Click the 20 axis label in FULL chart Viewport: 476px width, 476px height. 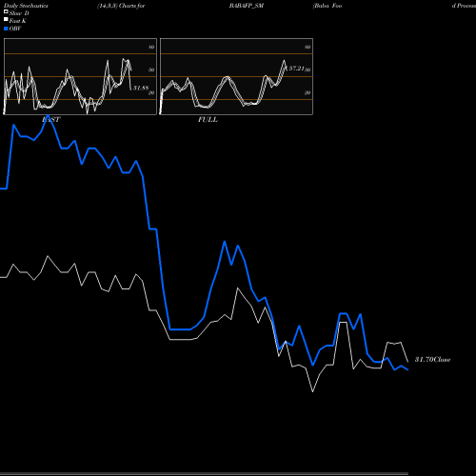(307, 92)
